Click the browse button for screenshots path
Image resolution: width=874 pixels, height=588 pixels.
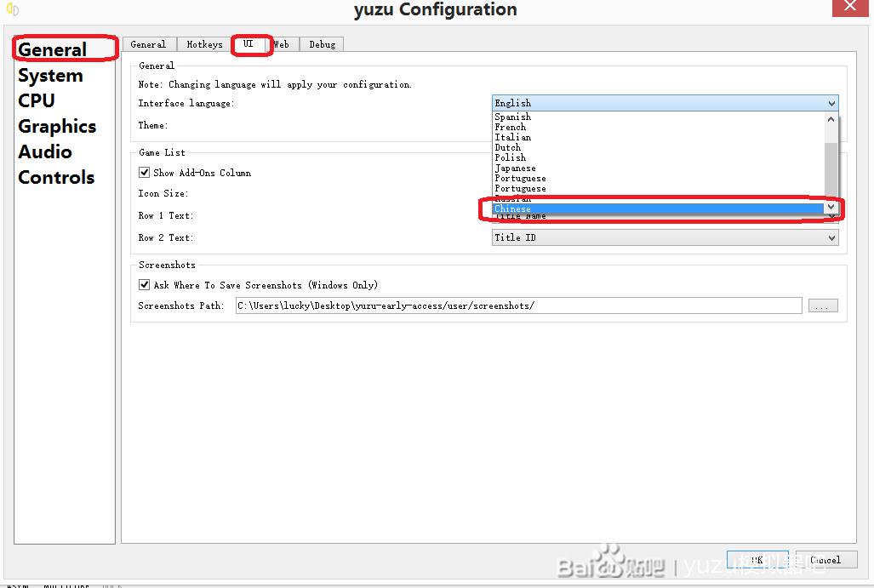click(x=823, y=305)
